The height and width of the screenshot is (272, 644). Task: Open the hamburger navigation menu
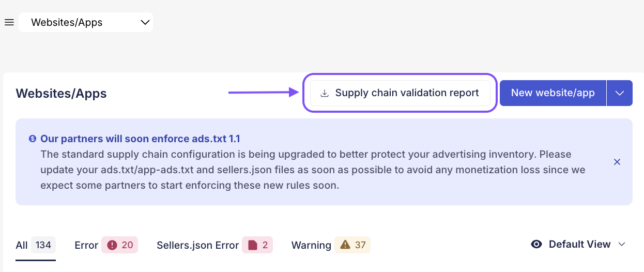click(9, 22)
